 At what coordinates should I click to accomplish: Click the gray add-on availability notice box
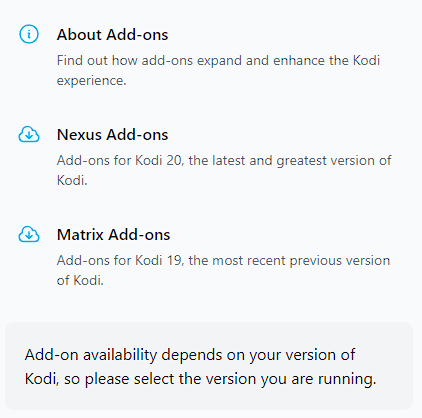tap(209, 366)
